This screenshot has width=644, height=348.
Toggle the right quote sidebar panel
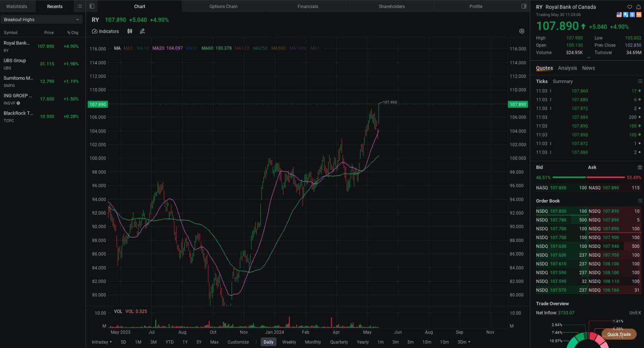[524, 6]
